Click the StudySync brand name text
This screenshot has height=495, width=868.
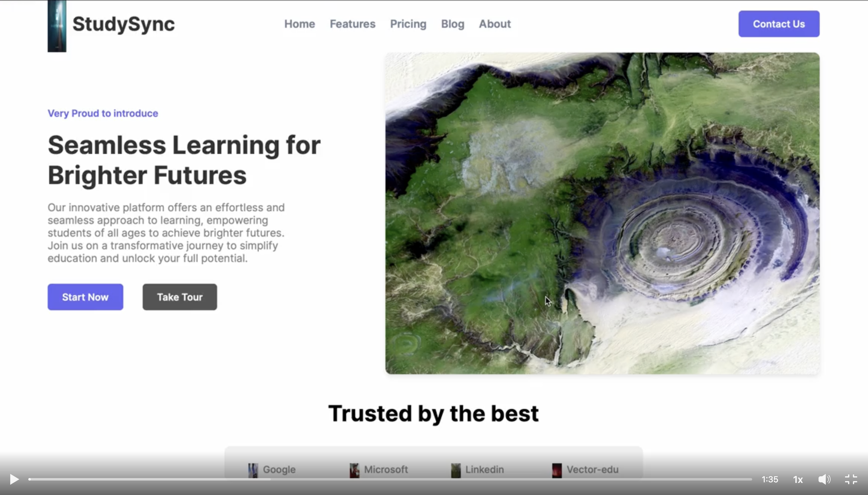[124, 24]
